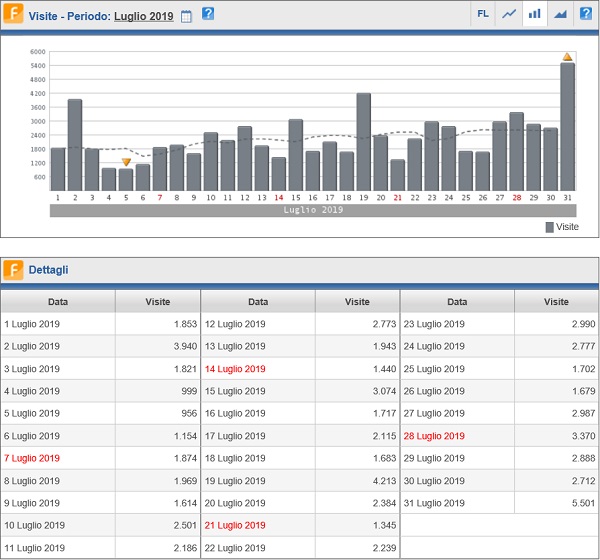The width and height of the screenshot is (600, 560).
Task: Select the area chart view icon
Action: tap(560, 14)
